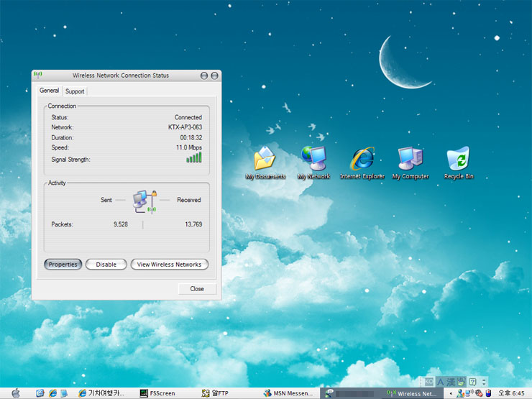
Task: Launch Internet Explorer from desktop
Action: (x=362, y=162)
